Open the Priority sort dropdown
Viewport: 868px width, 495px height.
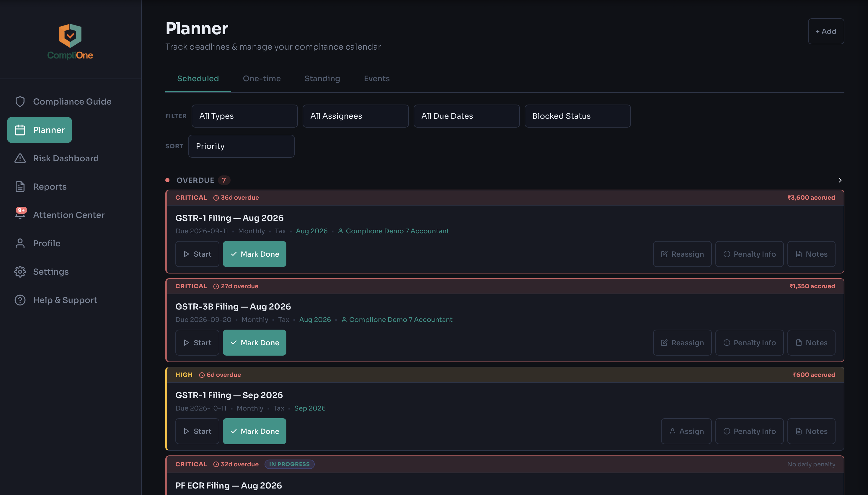click(241, 146)
